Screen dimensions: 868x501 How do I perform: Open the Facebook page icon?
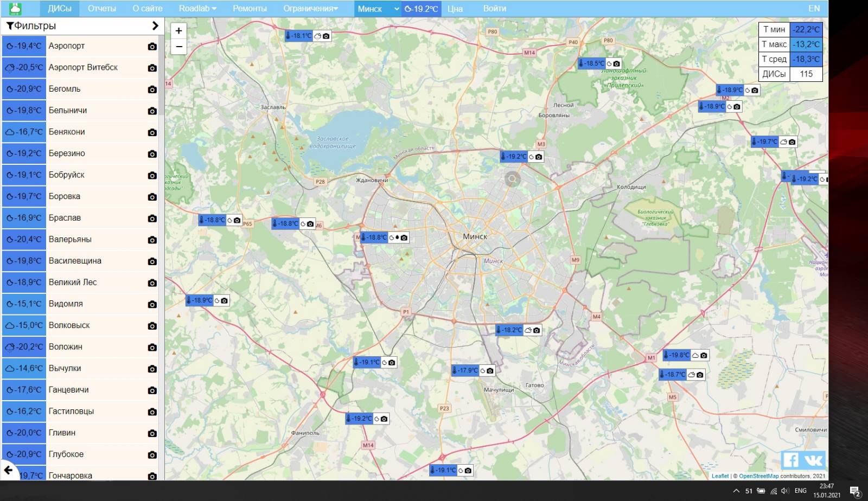[790, 460]
